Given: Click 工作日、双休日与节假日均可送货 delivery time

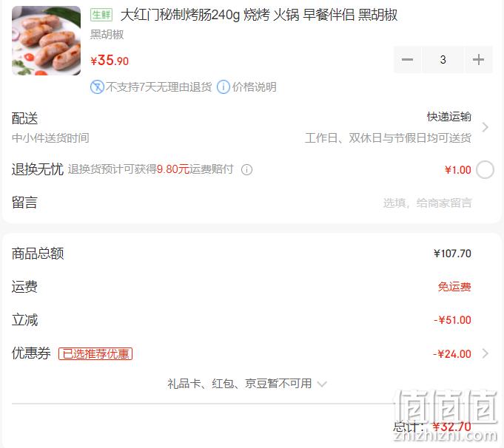Looking at the screenshot, I should 388,138.
